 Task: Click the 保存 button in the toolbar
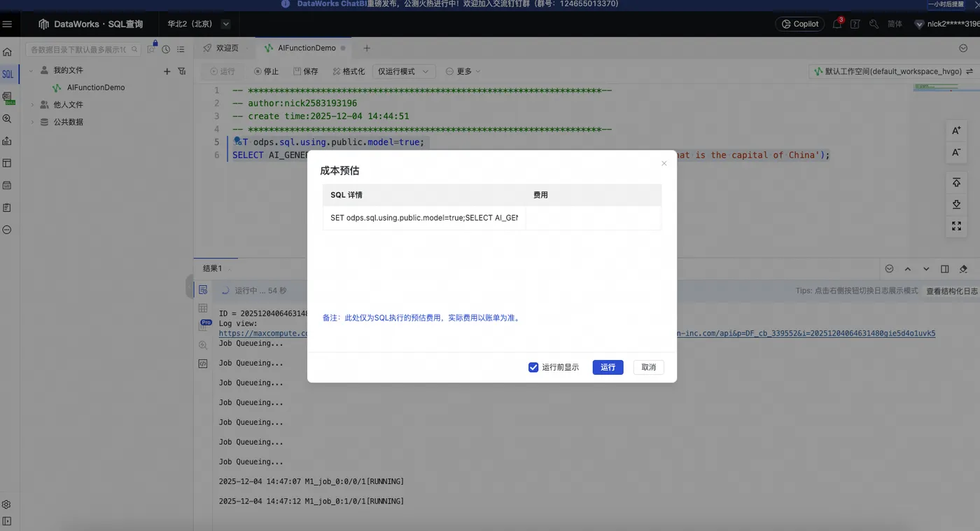click(305, 71)
